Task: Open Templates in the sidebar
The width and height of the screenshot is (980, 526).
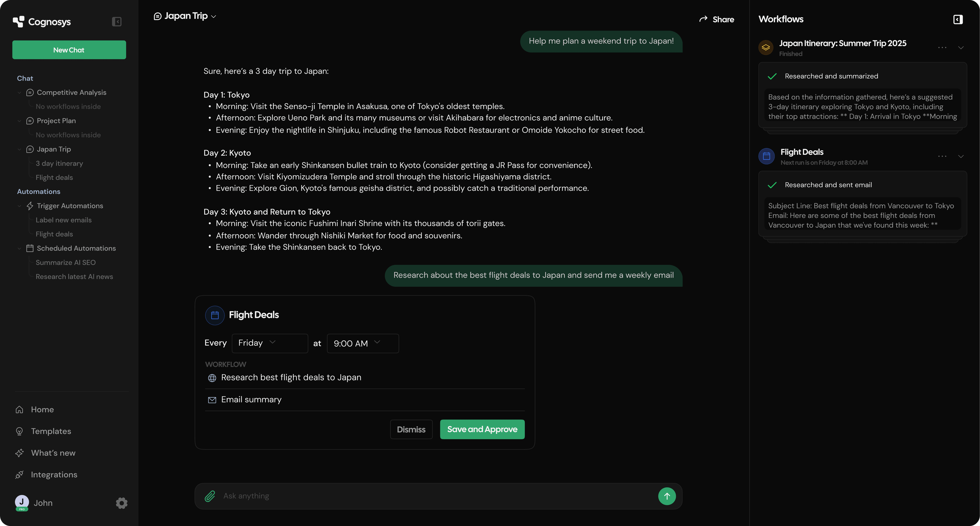Action: [51, 431]
